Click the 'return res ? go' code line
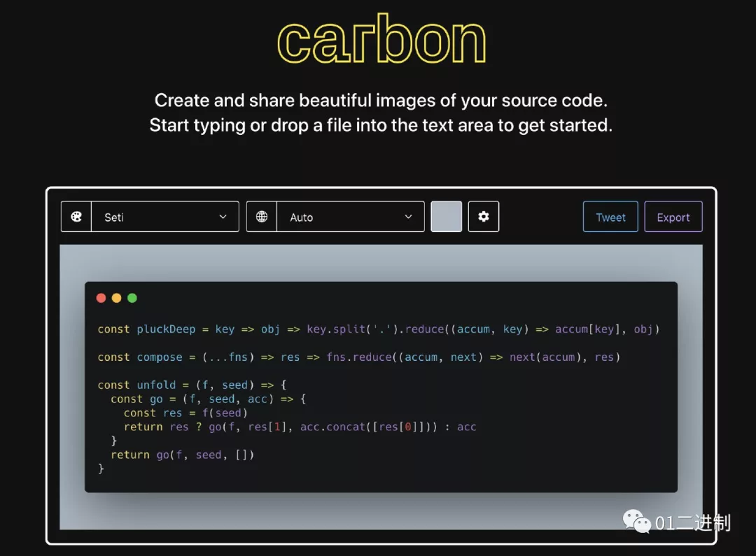 [300, 427]
